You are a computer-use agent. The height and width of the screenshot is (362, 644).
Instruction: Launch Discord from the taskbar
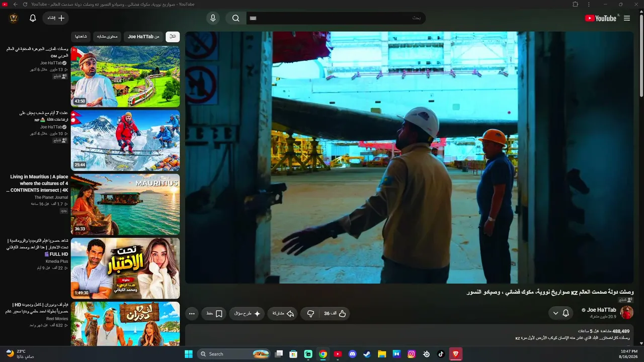tap(353, 354)
